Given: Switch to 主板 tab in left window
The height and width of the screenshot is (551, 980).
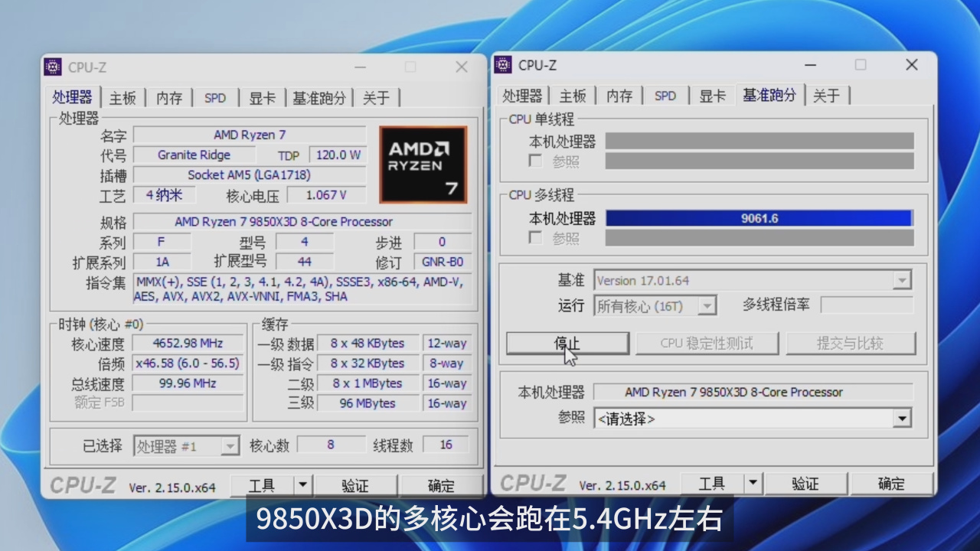Looking at the screenshot, I should (x=122, y=98).
